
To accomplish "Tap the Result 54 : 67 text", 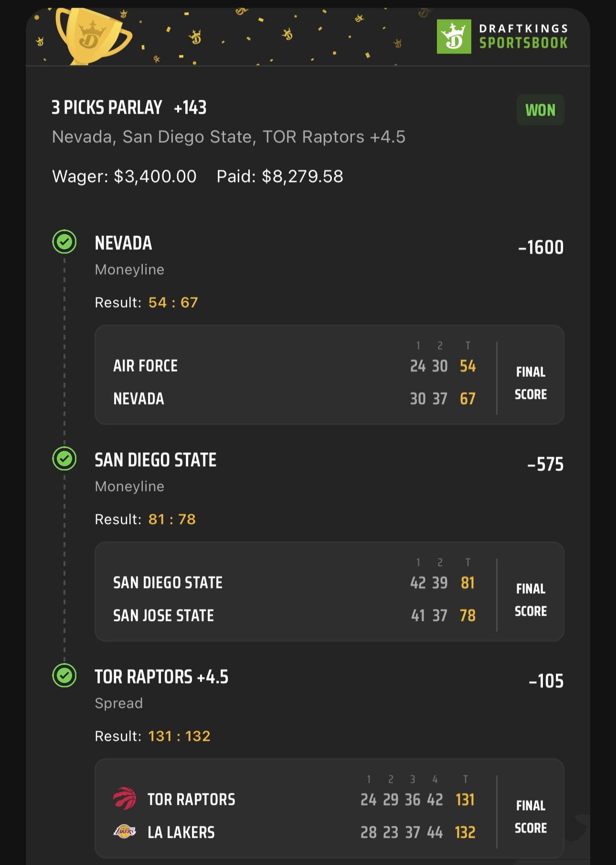I will click(x=146, y=302).
